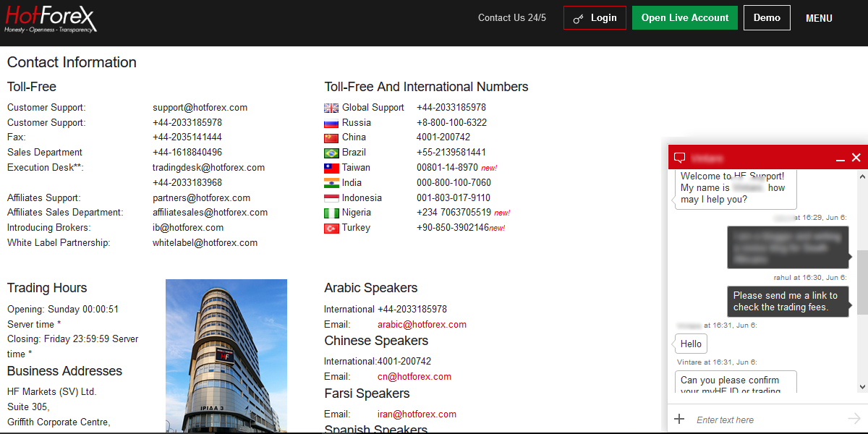
Task: Click Brazil number +55-2139581441
Action: click(451, 153)
